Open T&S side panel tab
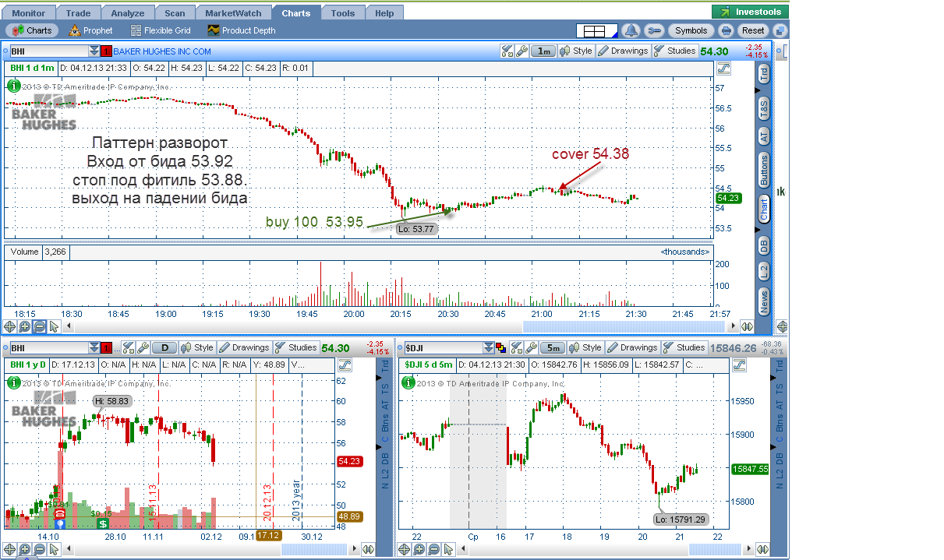This screenshot has height=560, width=944. [x=764, y=108]
